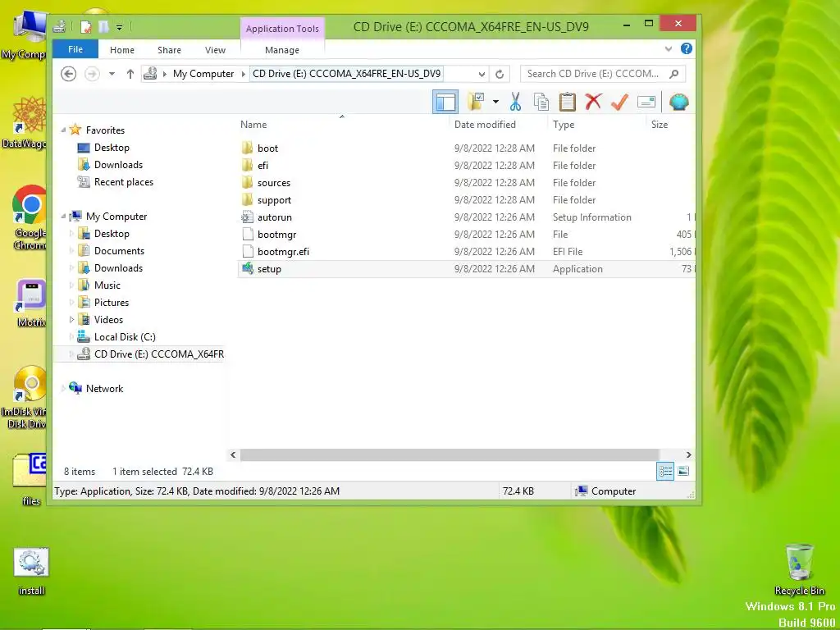Open the recent locations dropdown
Screen dimensions: 840x630
[x=112, y=74]
